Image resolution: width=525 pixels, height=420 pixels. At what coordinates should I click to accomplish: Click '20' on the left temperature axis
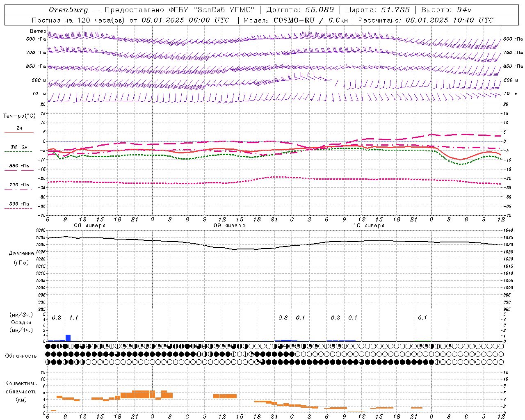pyautogui.click(x=43, y=105)
